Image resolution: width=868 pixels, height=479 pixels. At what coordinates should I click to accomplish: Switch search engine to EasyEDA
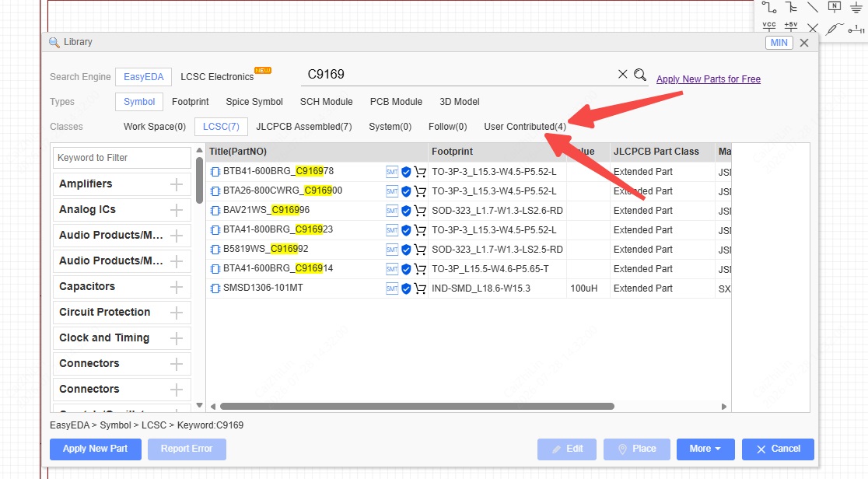tap(143, 77)
